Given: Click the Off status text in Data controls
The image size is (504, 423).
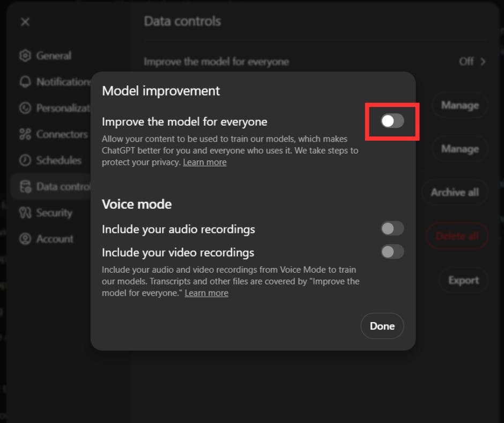Looking at the screenshot, I should (x=466, y=62).
